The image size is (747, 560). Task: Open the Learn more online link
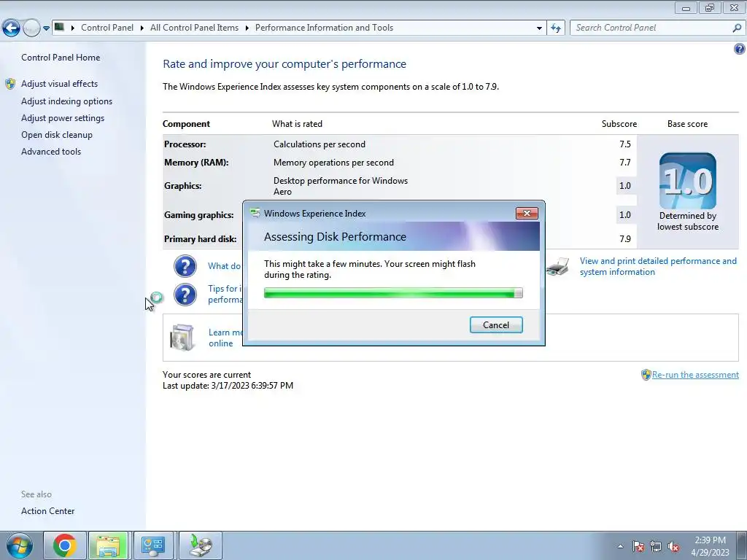tap(225, 338)
